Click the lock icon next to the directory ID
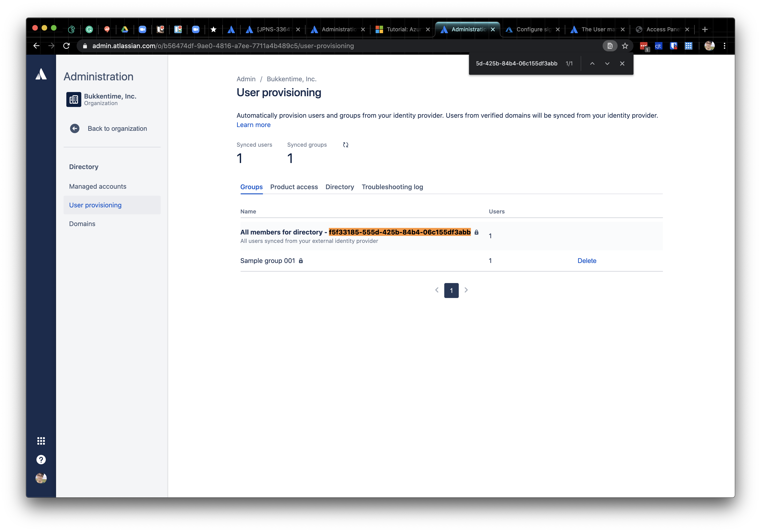 477,232
